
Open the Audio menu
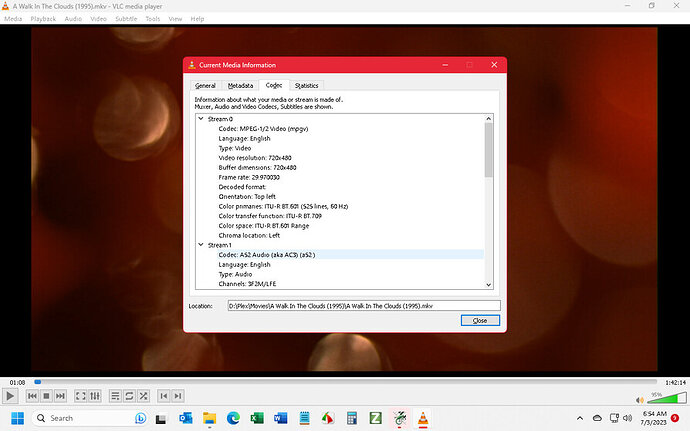point(73,19)
